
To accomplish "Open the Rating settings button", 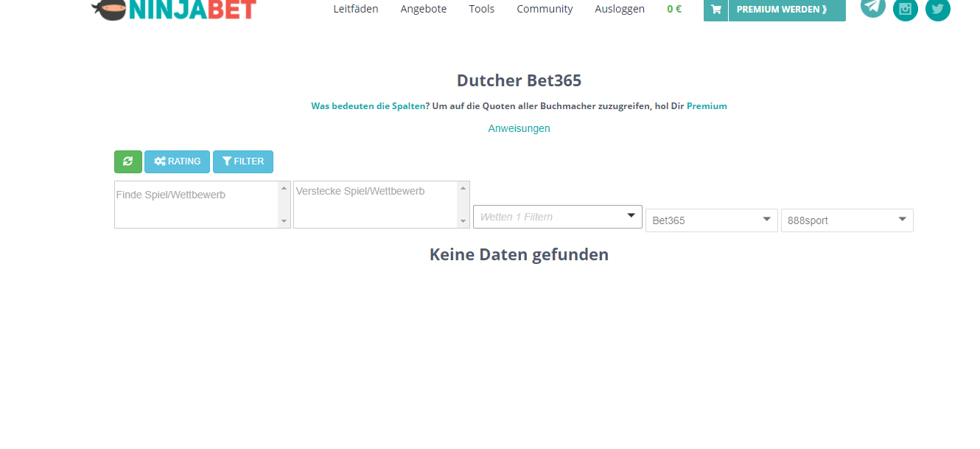I will coord(177,161).
